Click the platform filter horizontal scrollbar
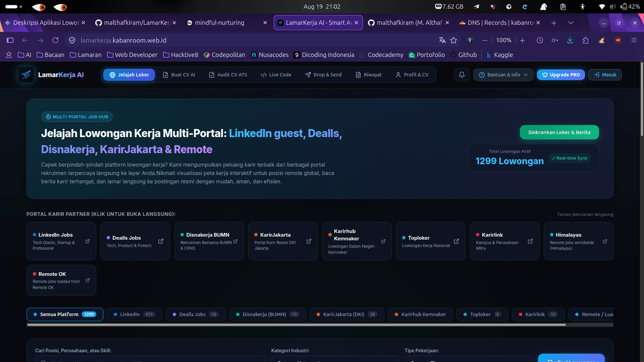Screen dimensions: 644x362 297,325
